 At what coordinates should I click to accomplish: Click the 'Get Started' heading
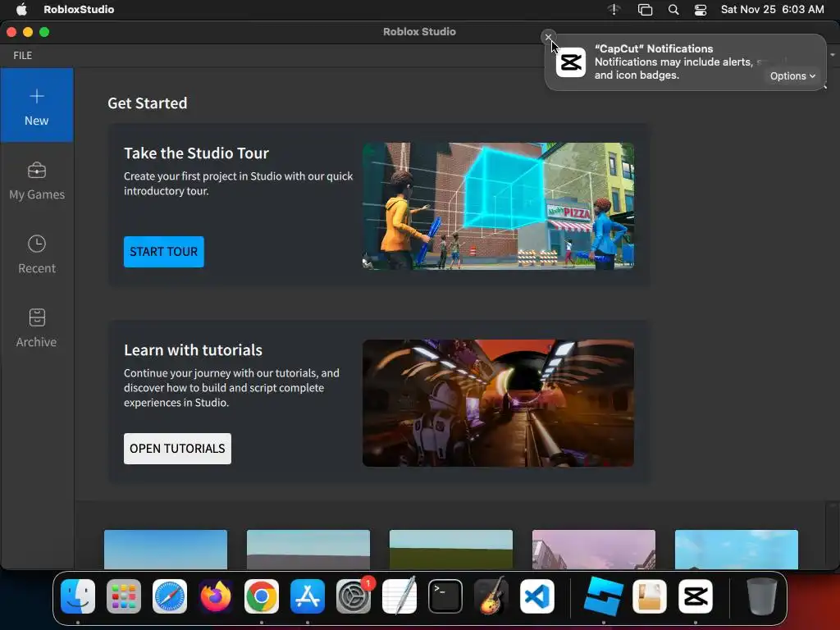point(148,103)
